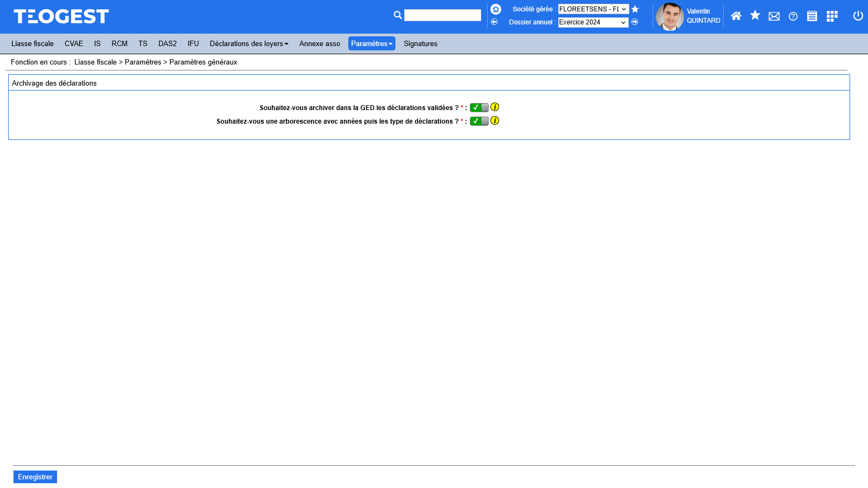Toggle arborescence by years then declaration types

click(x=479, y=121)
